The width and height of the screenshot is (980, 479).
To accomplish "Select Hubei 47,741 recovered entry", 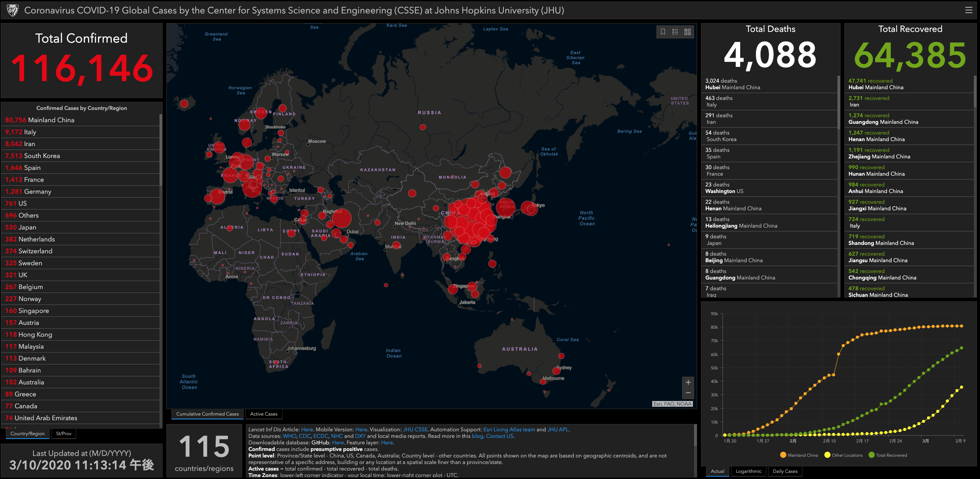I will click(909, 84).
